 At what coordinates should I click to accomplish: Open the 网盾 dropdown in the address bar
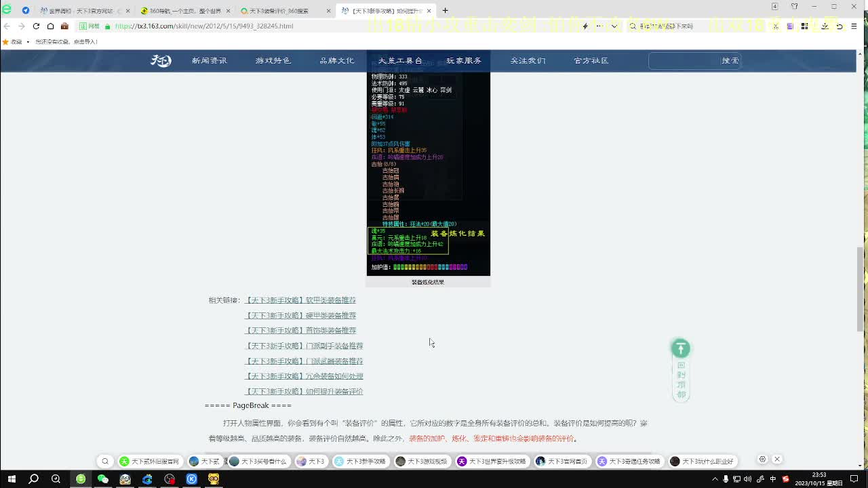click(x=92, y=26)
